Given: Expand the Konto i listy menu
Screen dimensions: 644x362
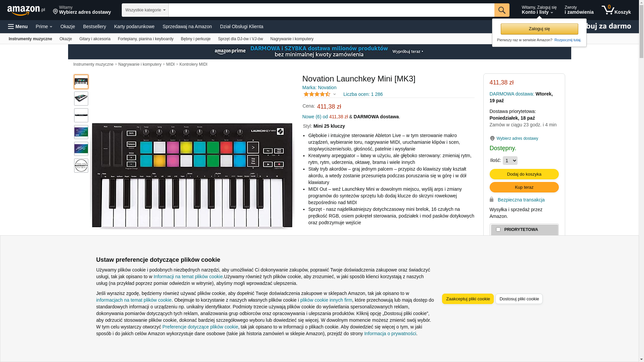Looking at the screenshot, I should (x=539, y=10).
